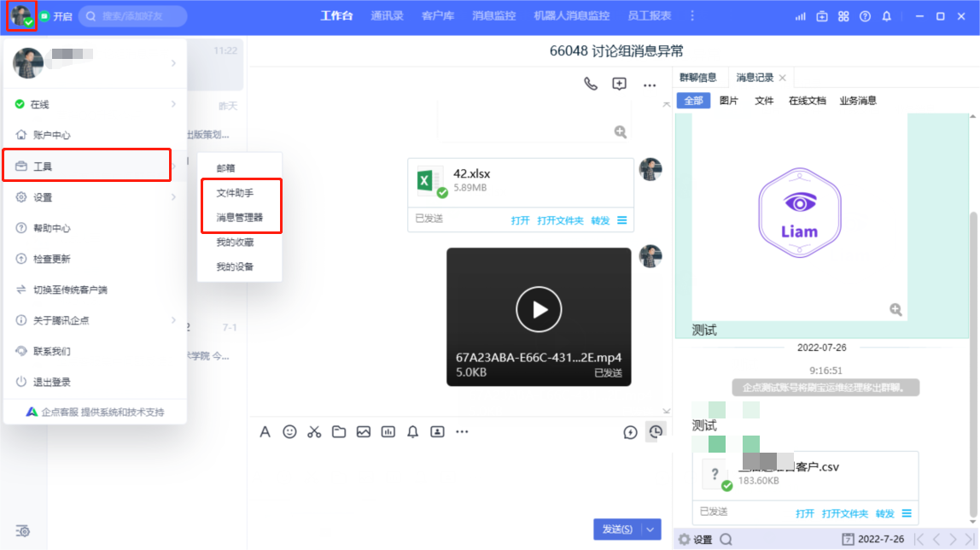The height and width of the screenshot is (550, 980).
Task: Open the quick reply lightning icon
Action: [x=630, y=432]
